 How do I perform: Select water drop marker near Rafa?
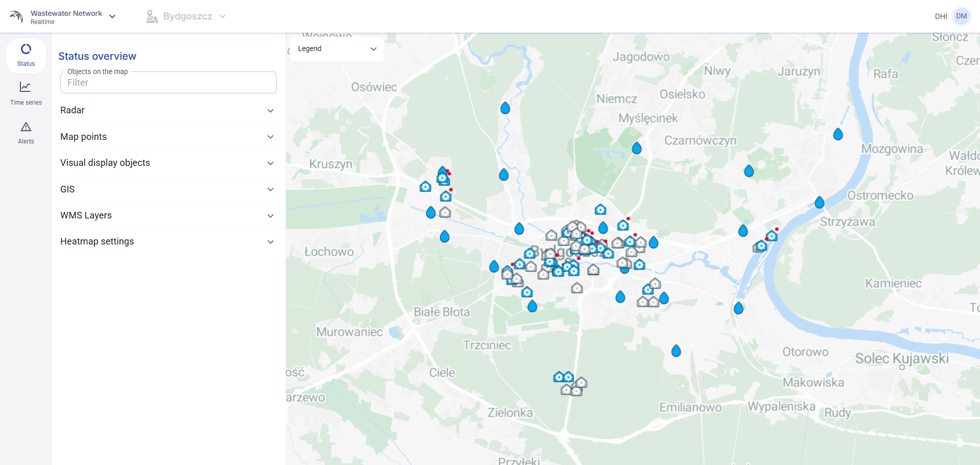click(838, 134)
